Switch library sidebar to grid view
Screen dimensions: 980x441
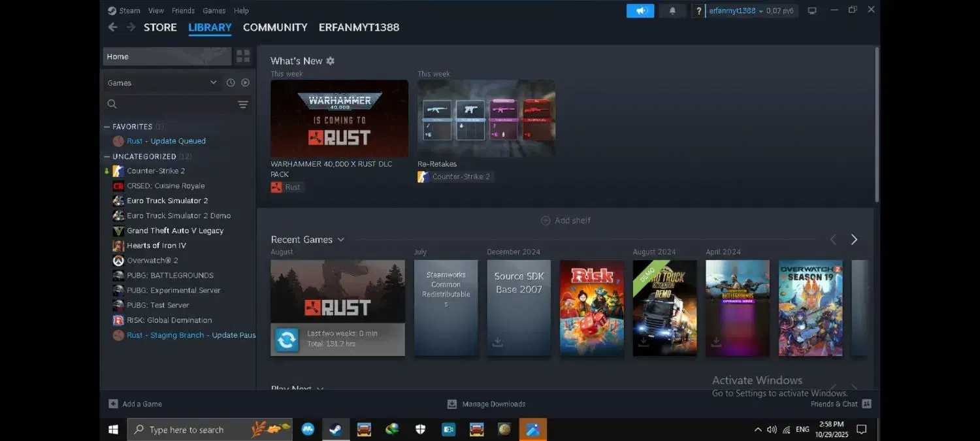pos(242,56)
